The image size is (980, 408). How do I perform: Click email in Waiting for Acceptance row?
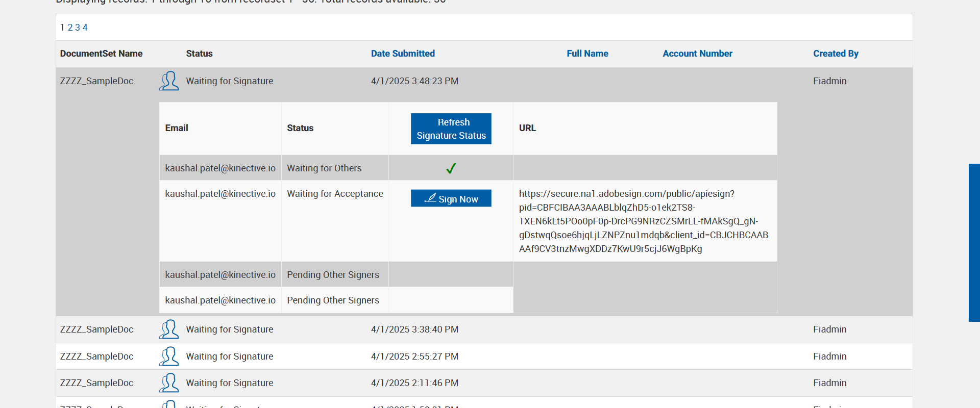(x=220, y=194)
